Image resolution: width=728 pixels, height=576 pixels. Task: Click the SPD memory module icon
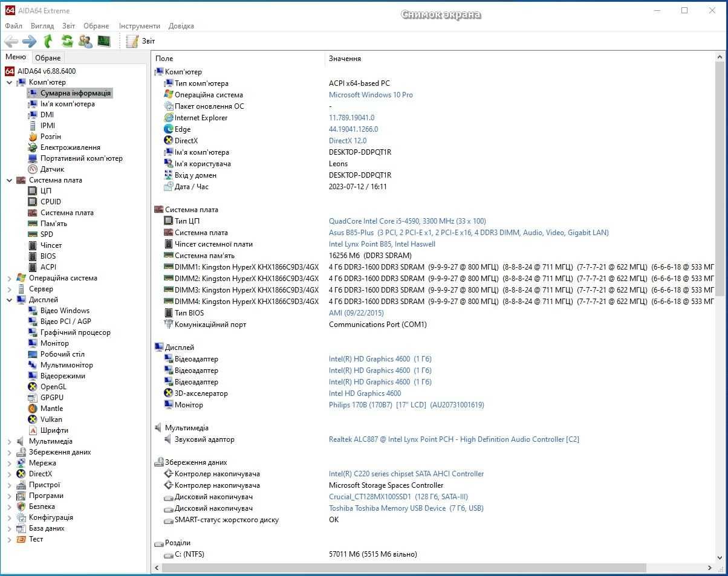point(33,235)
